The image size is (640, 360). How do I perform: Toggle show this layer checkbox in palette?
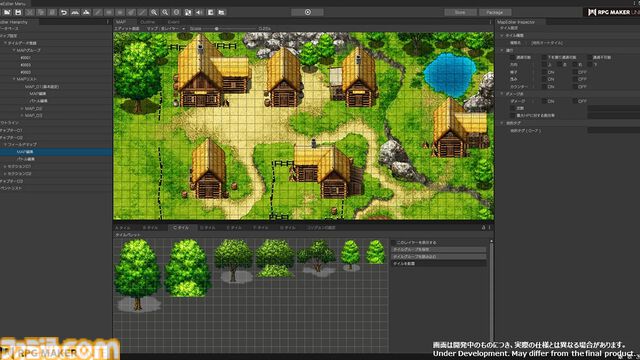[x=394, y=242]
